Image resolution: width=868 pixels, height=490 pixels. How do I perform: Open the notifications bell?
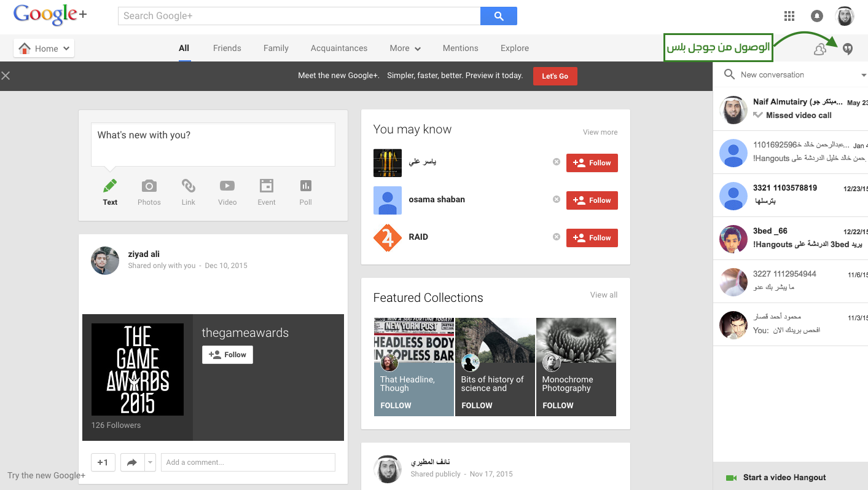(817, 16)
